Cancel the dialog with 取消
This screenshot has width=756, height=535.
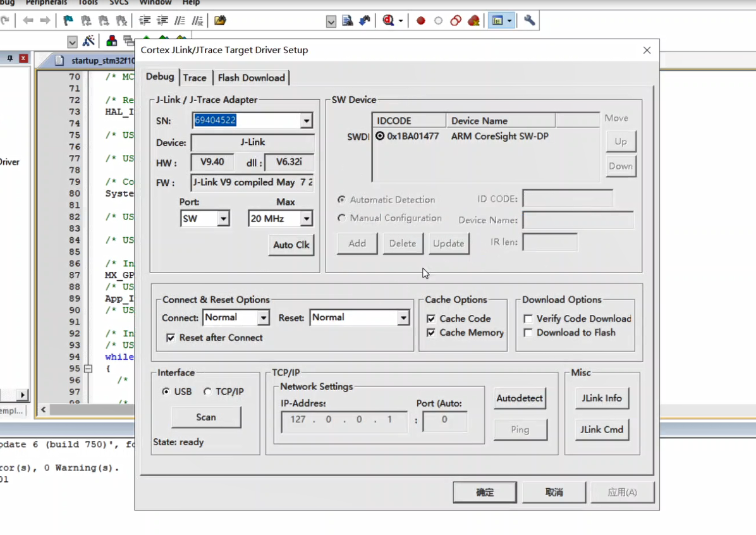554,492
